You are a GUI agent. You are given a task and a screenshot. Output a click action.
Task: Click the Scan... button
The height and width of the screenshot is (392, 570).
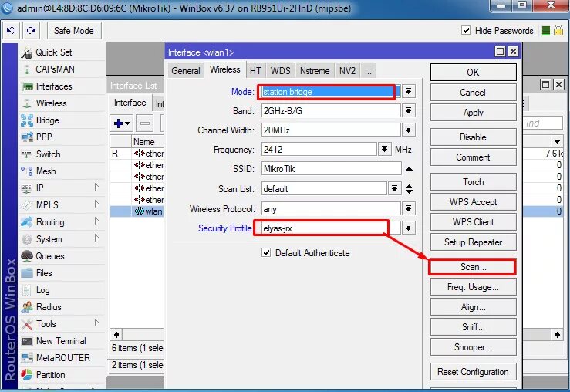tap(473, 267)
